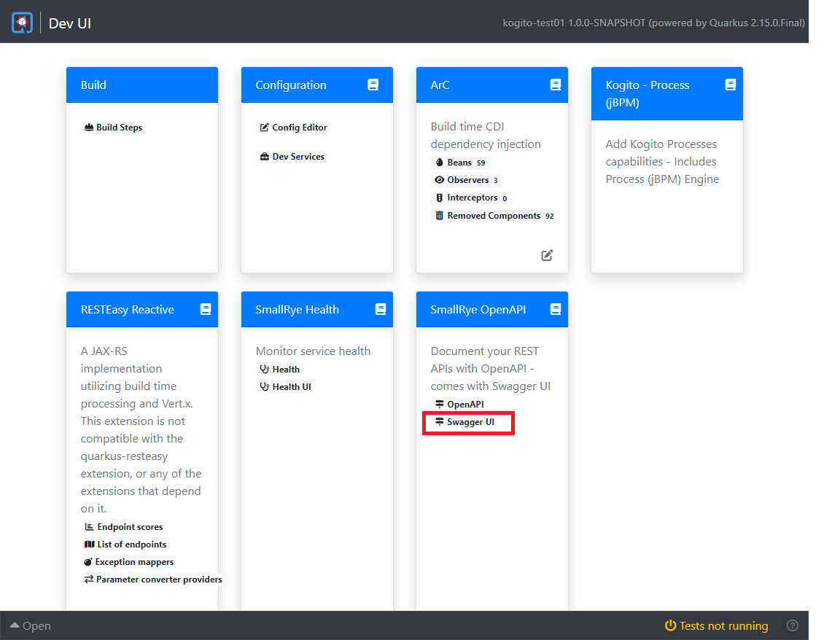This screenshot has height=640, width=840.
Task: Click the Kogito - Process (jBPM) card title
Action: pyautogui.click(x=647, y=94)
